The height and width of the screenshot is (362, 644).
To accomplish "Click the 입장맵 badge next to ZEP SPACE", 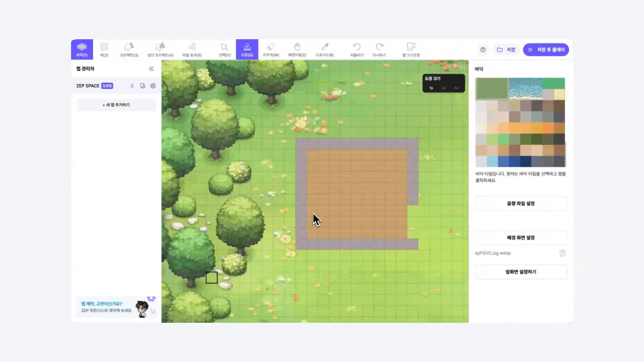I will pyautogui.click(x=107, y=86).
